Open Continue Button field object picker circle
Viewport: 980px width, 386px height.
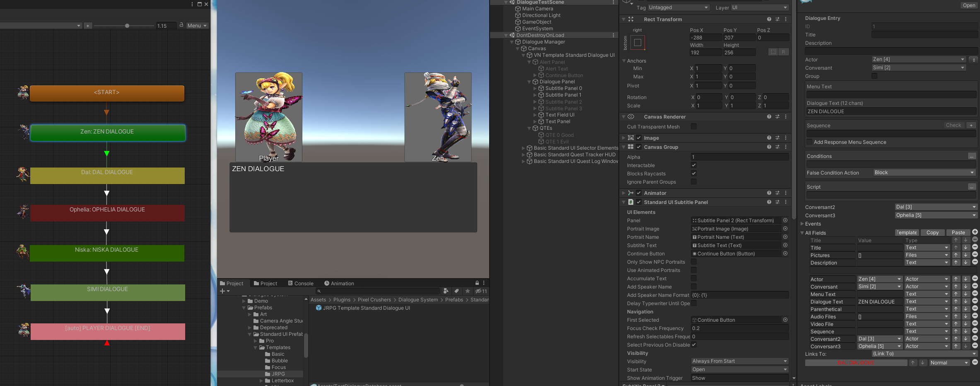pos(785,253)
